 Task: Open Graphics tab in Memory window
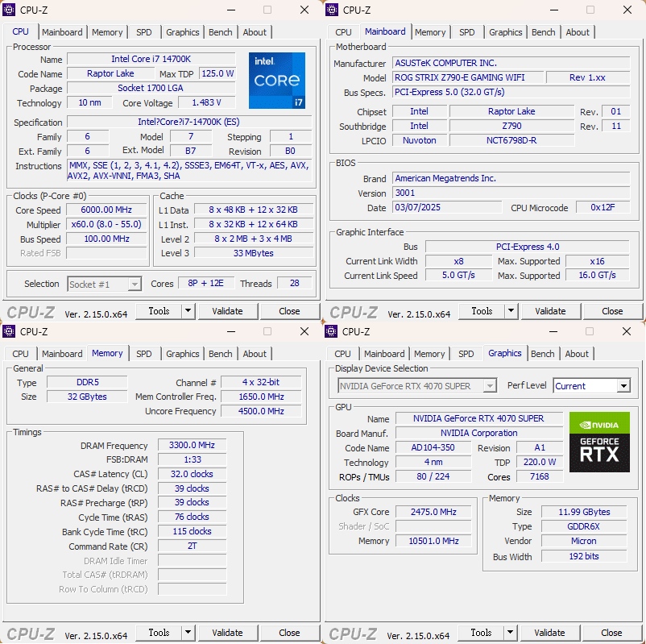click(x=183, y=354)
